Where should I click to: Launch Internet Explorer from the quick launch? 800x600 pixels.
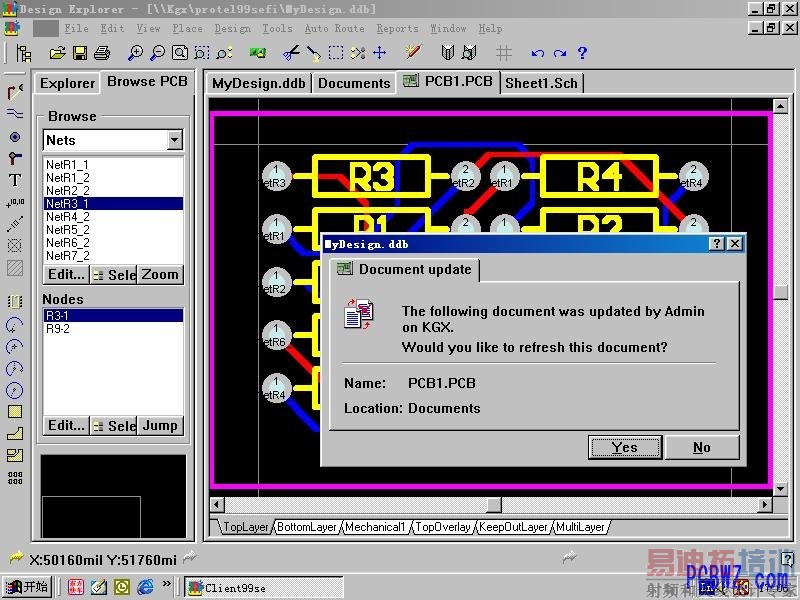[145, 587]
